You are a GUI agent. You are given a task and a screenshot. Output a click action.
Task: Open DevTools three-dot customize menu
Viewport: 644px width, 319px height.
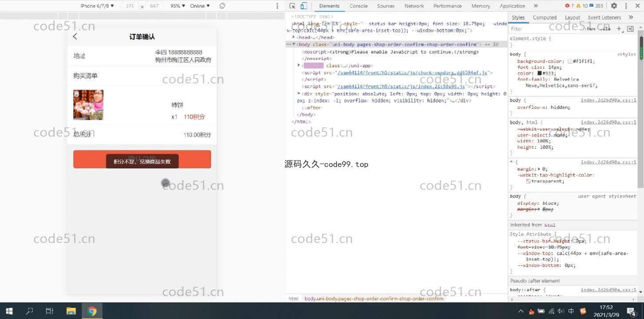[x=626, y=6]
